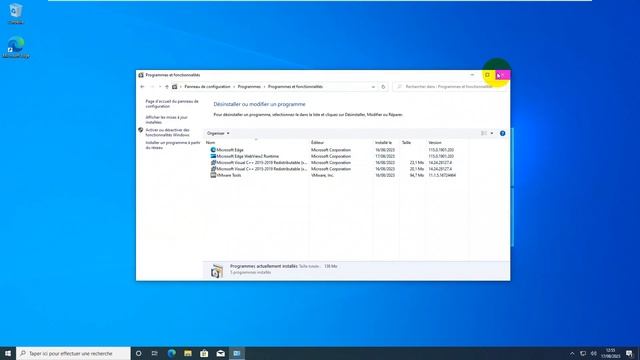
Task: Show hidden system tray icons
Action: [572, 353]
